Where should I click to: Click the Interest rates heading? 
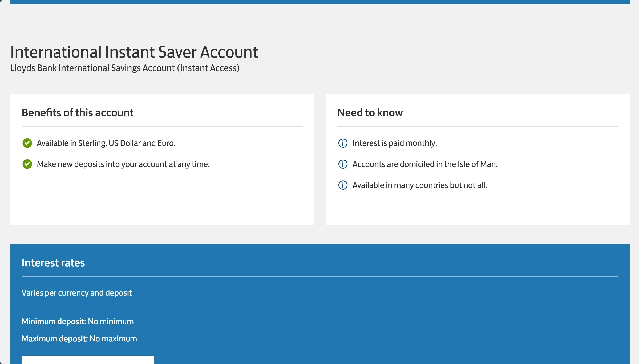[53, 263]
